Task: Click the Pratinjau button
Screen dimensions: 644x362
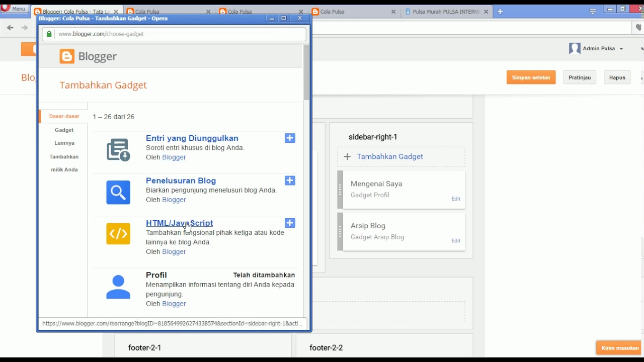Action: [580, 77]
